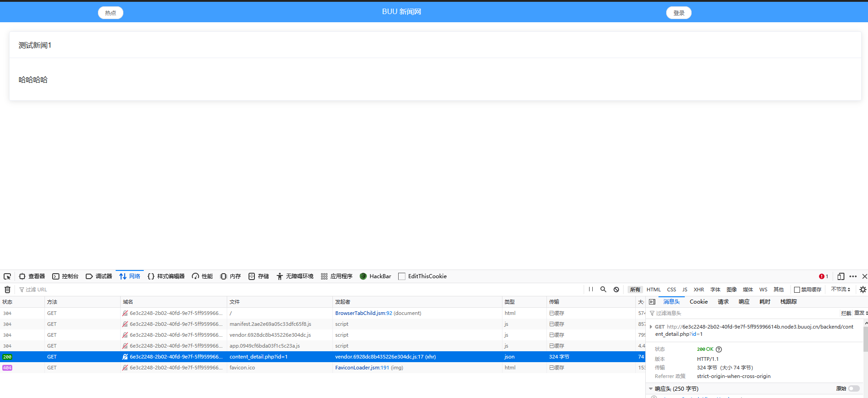Pause network recording

(x=591, y=290)
